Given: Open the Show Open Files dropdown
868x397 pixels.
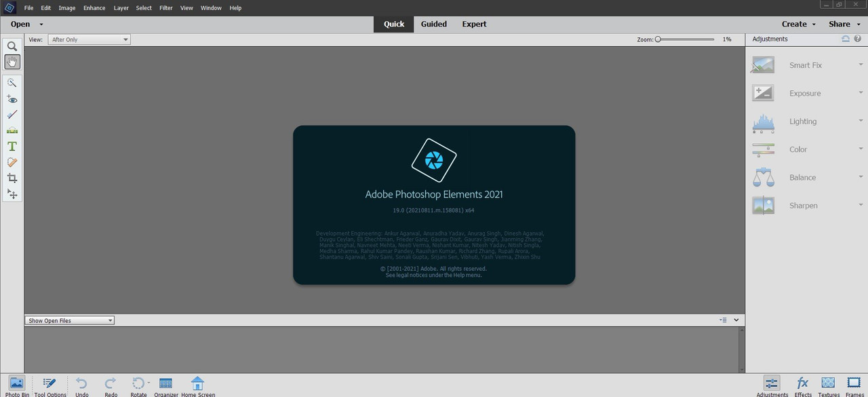Looking at the screenshot, I should click(70, 320).
